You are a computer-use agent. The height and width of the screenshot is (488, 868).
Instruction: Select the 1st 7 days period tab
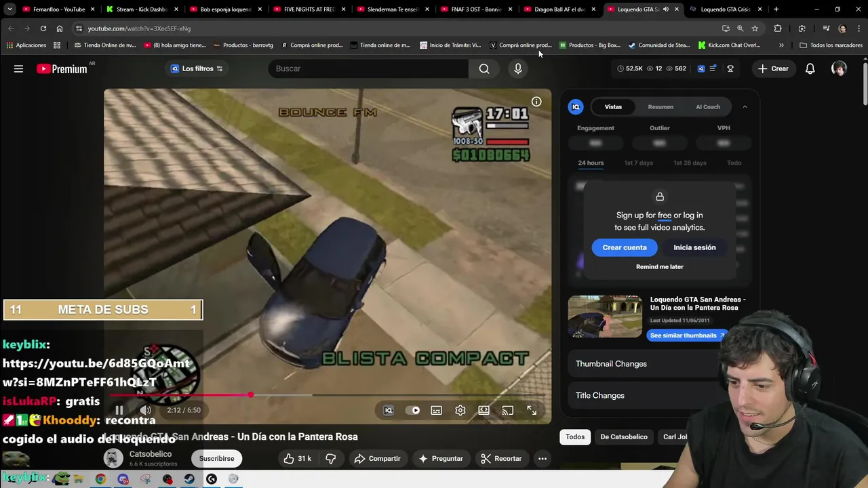coord(638,163)
